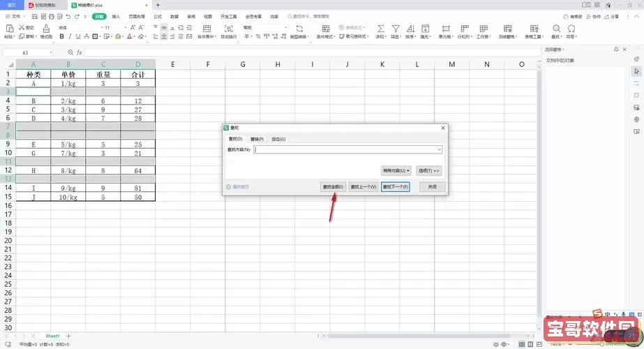This screenshot has width=644, height=349.
Task: Switch to the Data ribbon tab
Action: click(174, 17)
